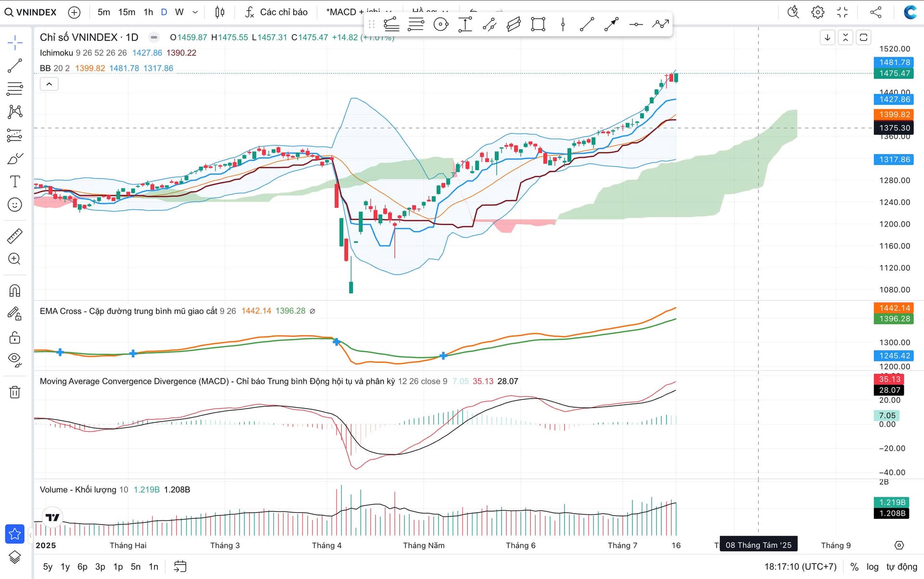Toggle percent scale mode
Image resolution: width=924 pixels, height=579 pixels.
coord(854,566)
